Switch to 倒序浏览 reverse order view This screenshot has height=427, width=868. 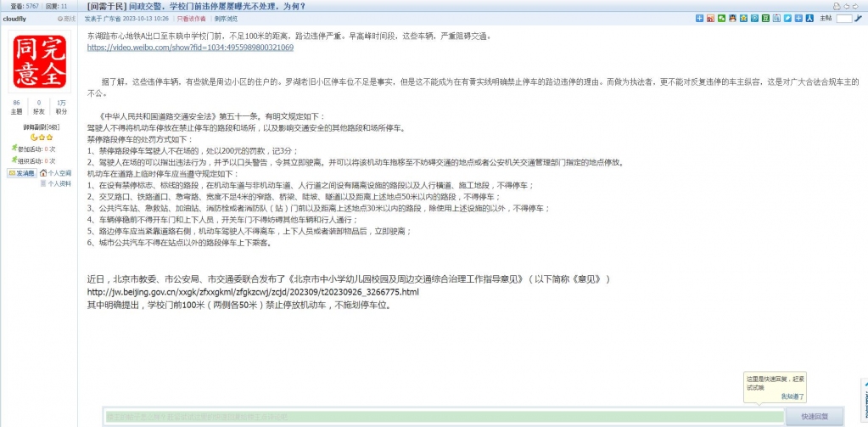226,18
